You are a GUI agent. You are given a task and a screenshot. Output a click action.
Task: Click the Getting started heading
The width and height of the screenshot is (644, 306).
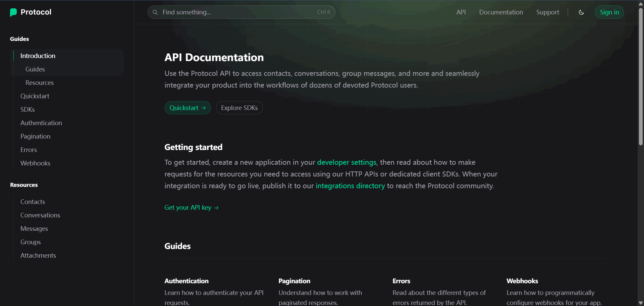tap(193, 147)
